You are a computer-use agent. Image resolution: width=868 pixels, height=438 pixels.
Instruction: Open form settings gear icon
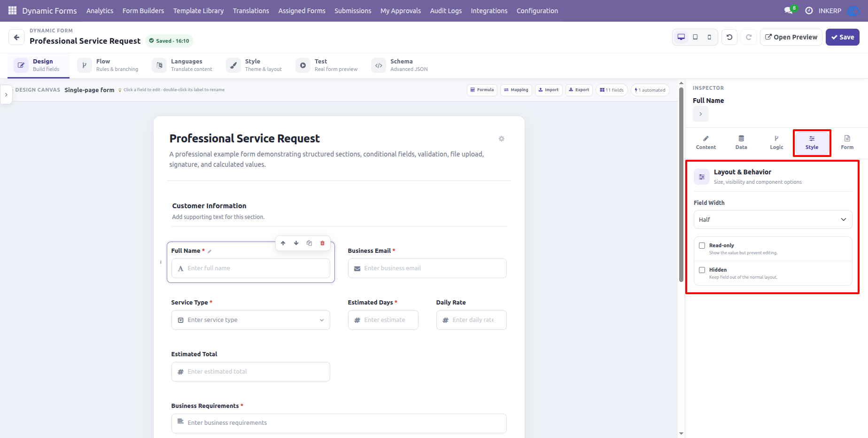(x=501, y=139)
